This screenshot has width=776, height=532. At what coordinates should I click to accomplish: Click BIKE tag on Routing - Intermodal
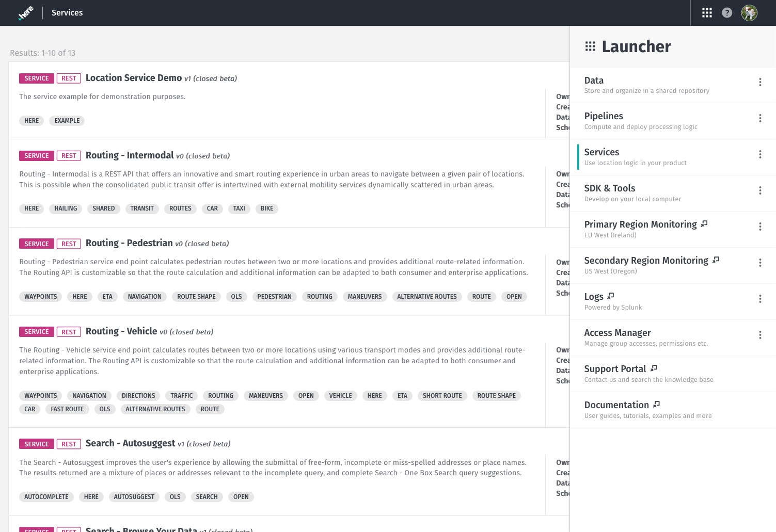[x=267, y=208]
